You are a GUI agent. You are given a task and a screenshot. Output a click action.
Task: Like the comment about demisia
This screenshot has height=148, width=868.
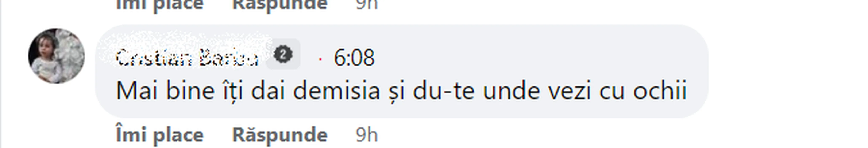click(x=160, y=135)
